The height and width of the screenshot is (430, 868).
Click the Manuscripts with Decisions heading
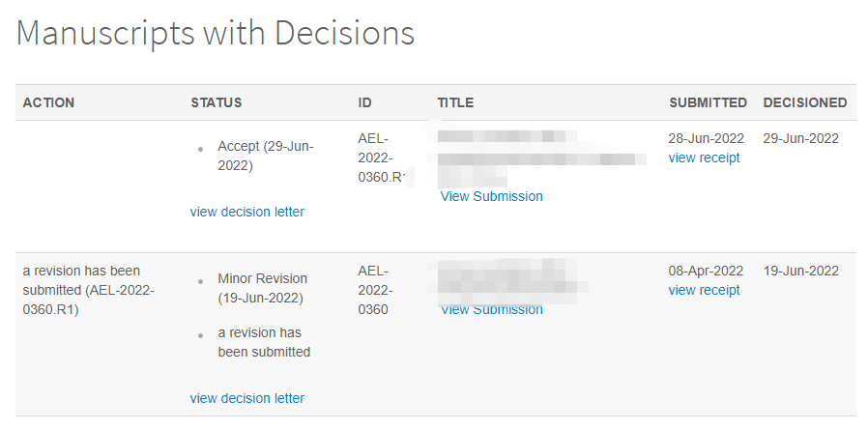click(216, 33)
